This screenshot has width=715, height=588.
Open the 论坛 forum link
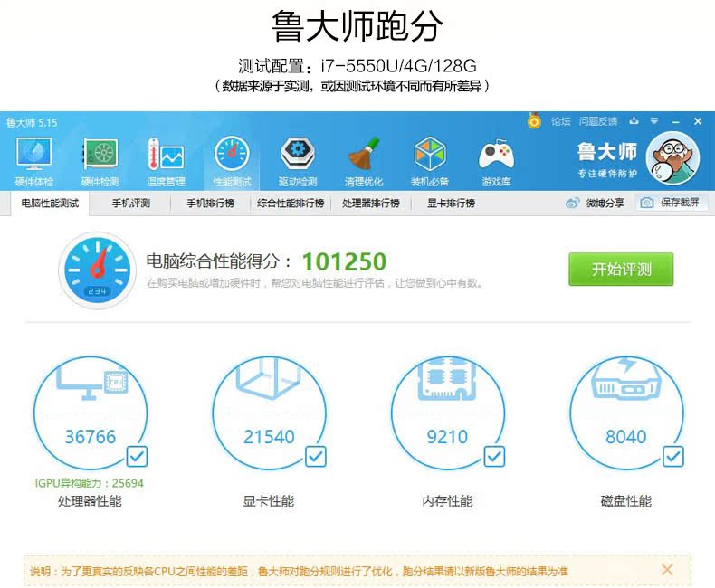click(x=561, y=121)
